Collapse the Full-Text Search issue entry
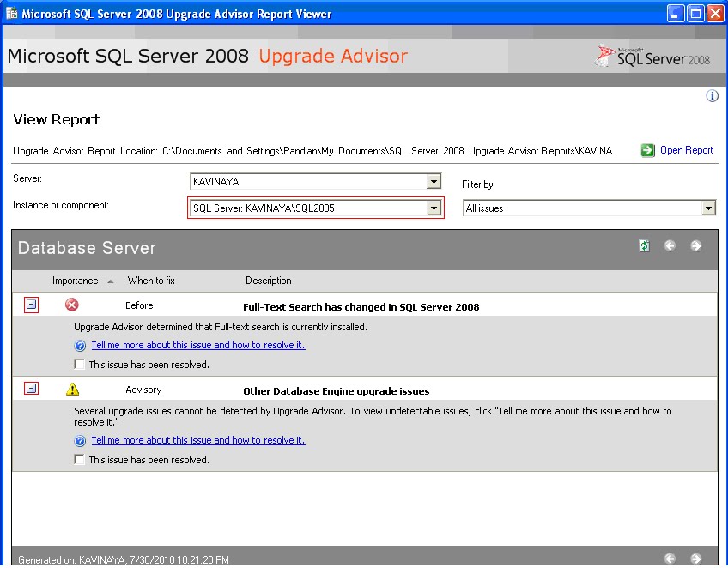The width and height of the screenshot is (728, 568). 30,304
